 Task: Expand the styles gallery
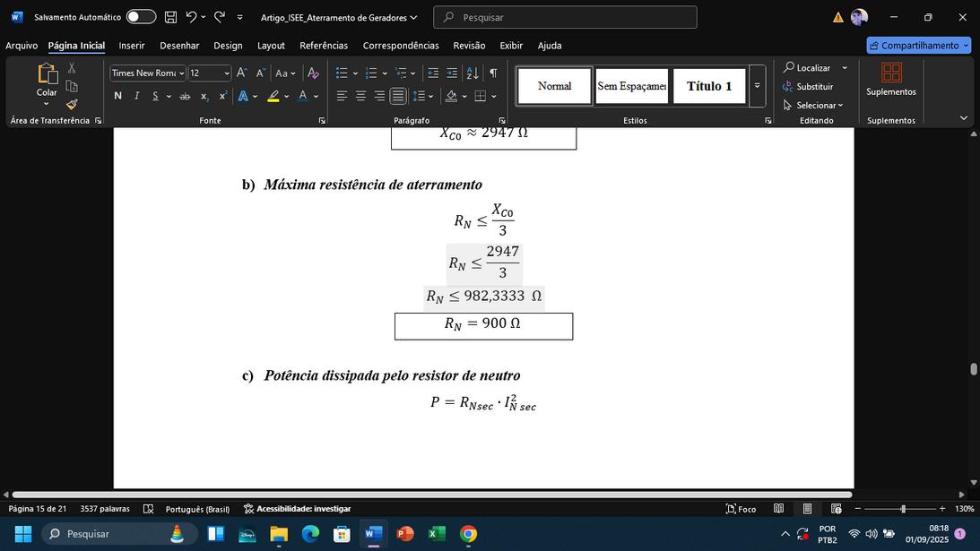pos(757,86)
